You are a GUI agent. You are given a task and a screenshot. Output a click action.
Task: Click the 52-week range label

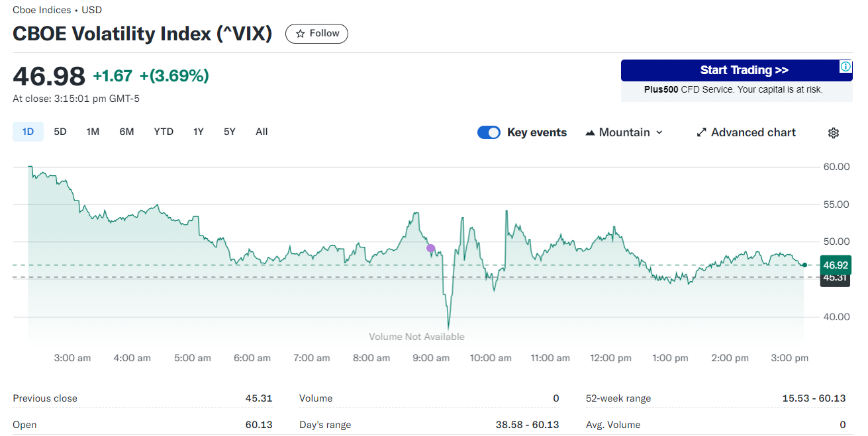618,398
